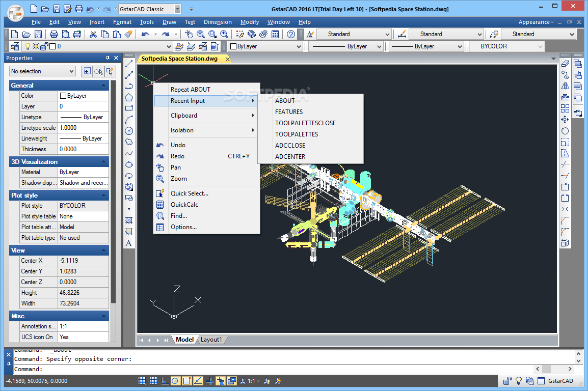Screen dimensions: 588x391
Task: Open the Layer Properties Manager icon
Action: (15, 46)
